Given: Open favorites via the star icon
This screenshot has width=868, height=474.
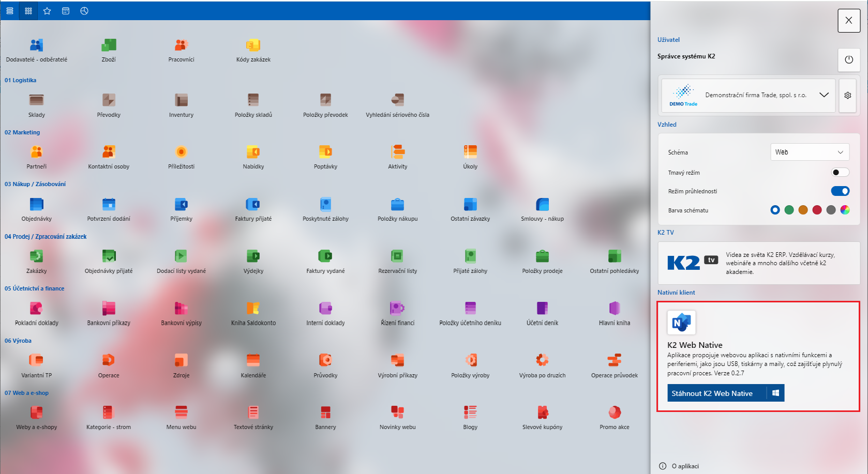Looking at the screenshot, I should (x=47, y=11).
